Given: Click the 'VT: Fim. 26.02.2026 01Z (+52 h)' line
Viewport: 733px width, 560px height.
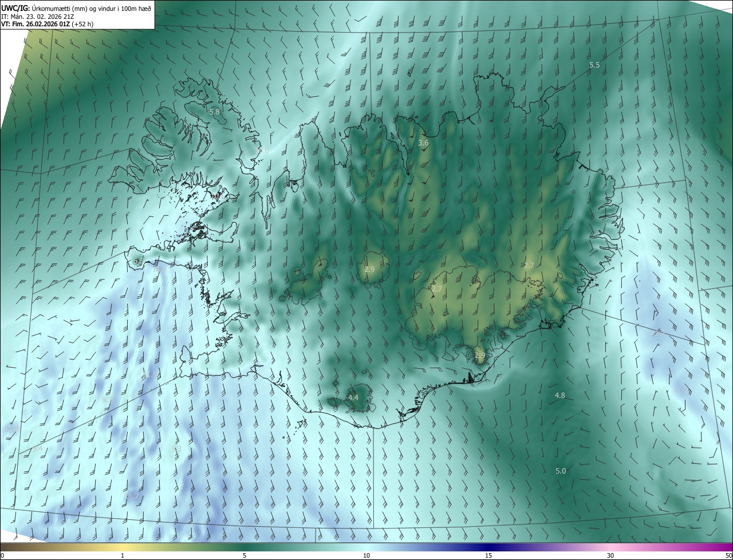Looking at the screenshot, I should pos(48,24).
